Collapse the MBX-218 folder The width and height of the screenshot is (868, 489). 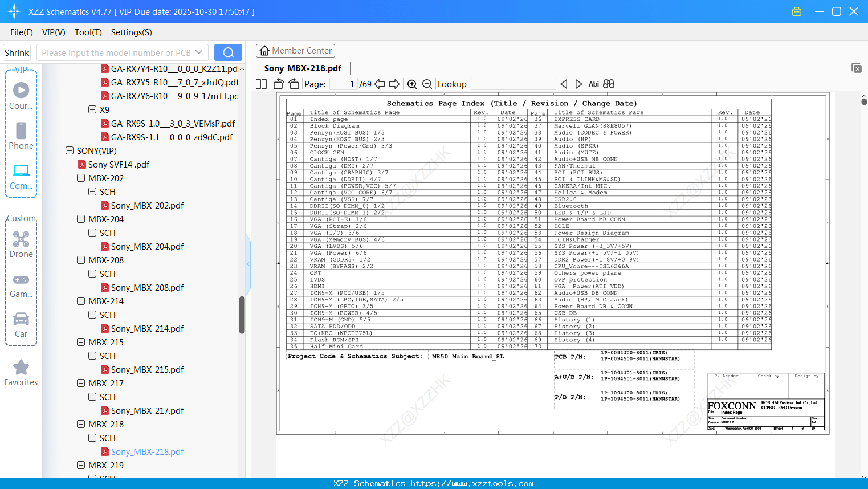[x=81, y=424]
